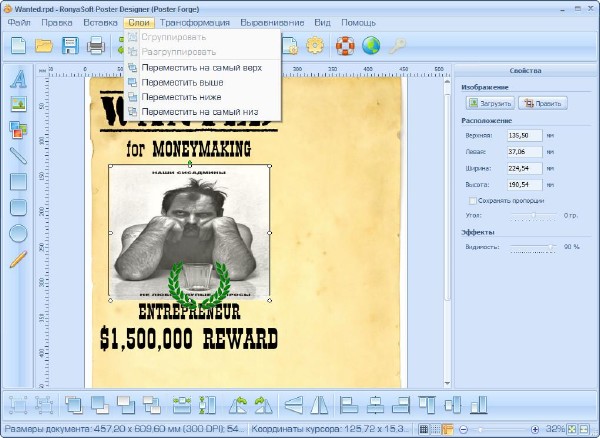The height and width of the screenshot is (438, 600).
Task: Select the Line drawing tool
Action: pyautogui.click(x=17, y=155)
